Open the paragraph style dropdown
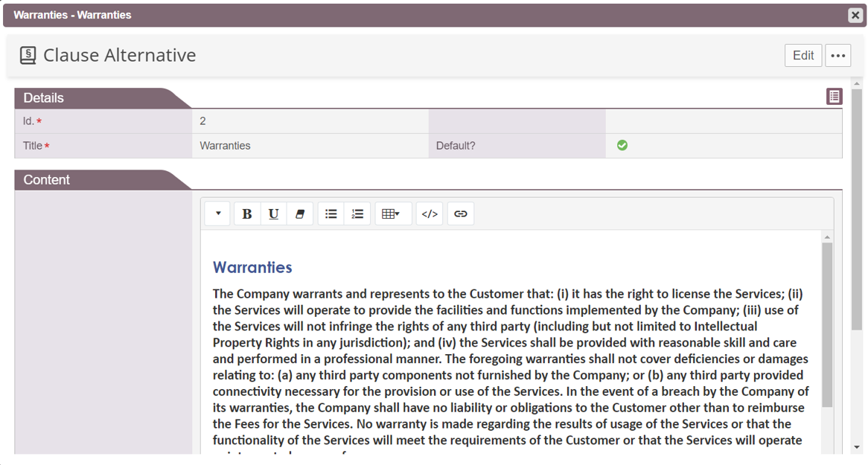The image size is (868, 465). 217,214
